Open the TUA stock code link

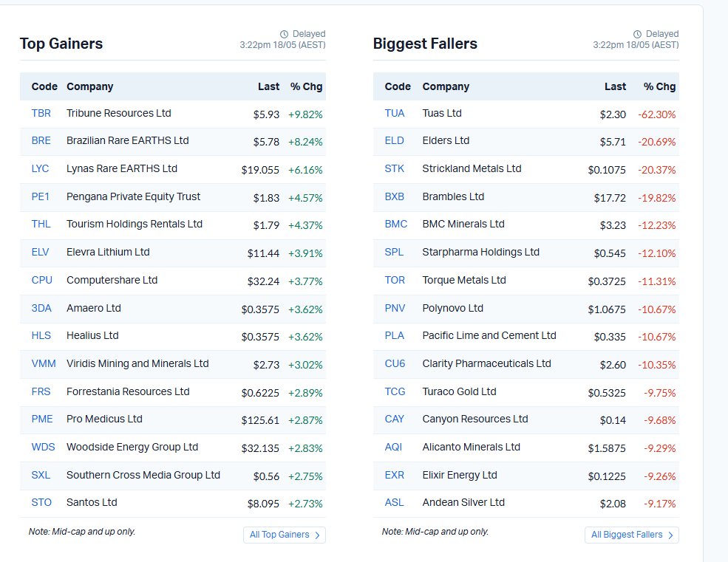pyautogui.click(x=395, y=113)
